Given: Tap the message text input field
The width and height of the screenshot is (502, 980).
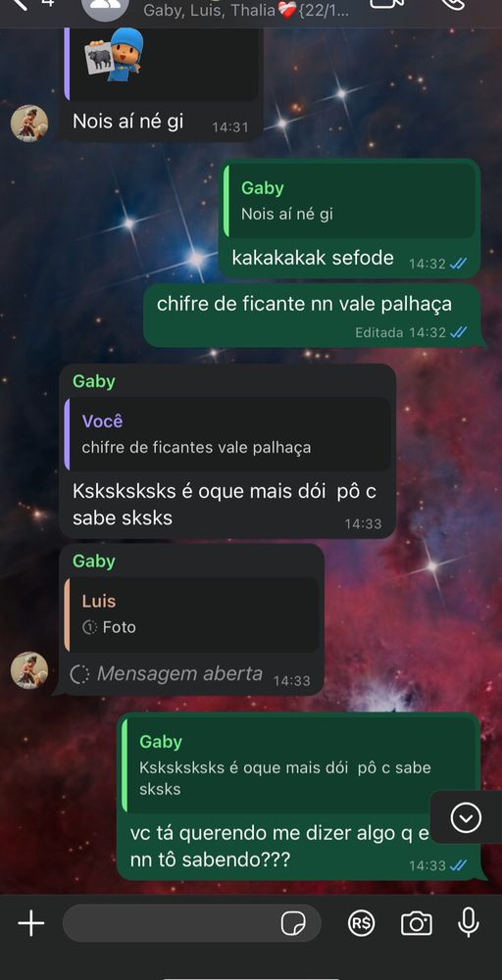Looking at the screenshot, I should (192, 923).
